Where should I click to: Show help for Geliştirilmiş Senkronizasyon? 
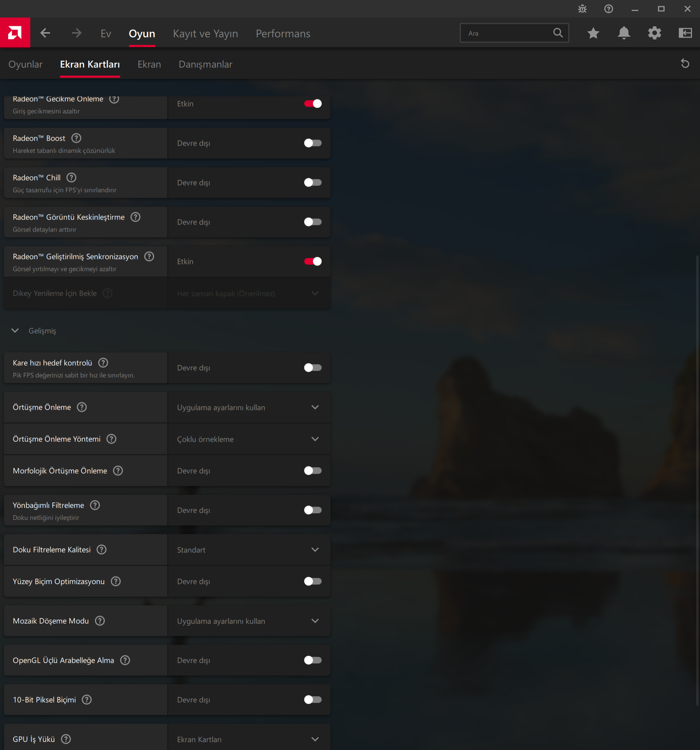(149, 257)
